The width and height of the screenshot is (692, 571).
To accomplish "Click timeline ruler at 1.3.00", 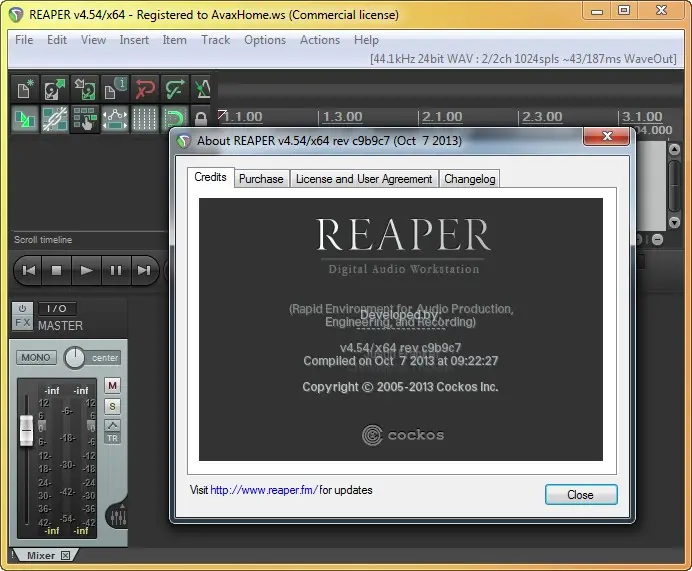I will (342, 117).
